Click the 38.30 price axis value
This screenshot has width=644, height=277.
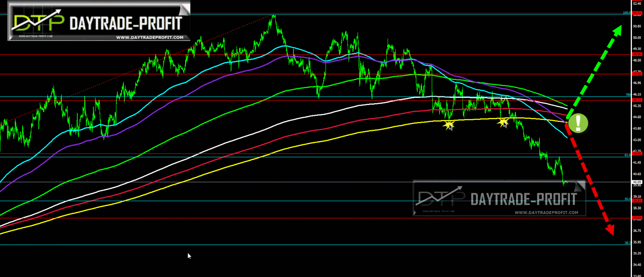(x=637, y=208)
